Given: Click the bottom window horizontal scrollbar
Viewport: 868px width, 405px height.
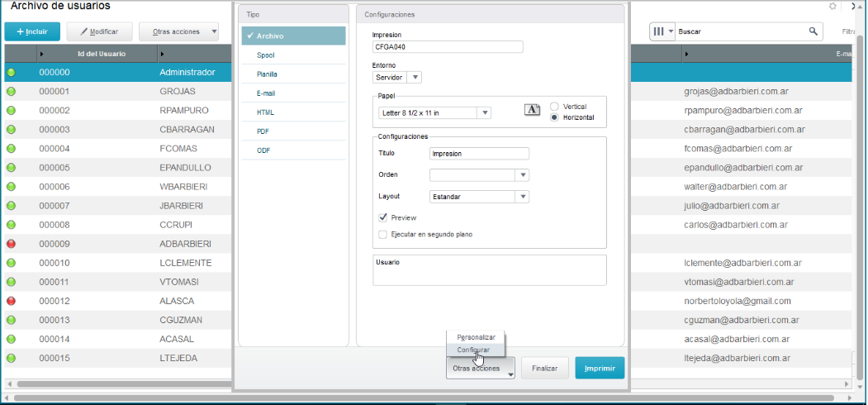Looking at the screenshot, I should (424, 398).
